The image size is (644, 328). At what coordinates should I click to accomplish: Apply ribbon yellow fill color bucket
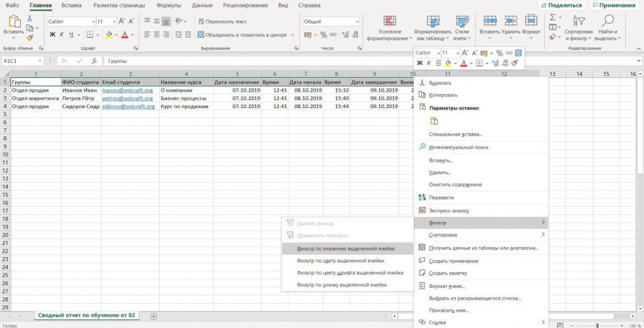pyautogui.click(x=109, y=35)
